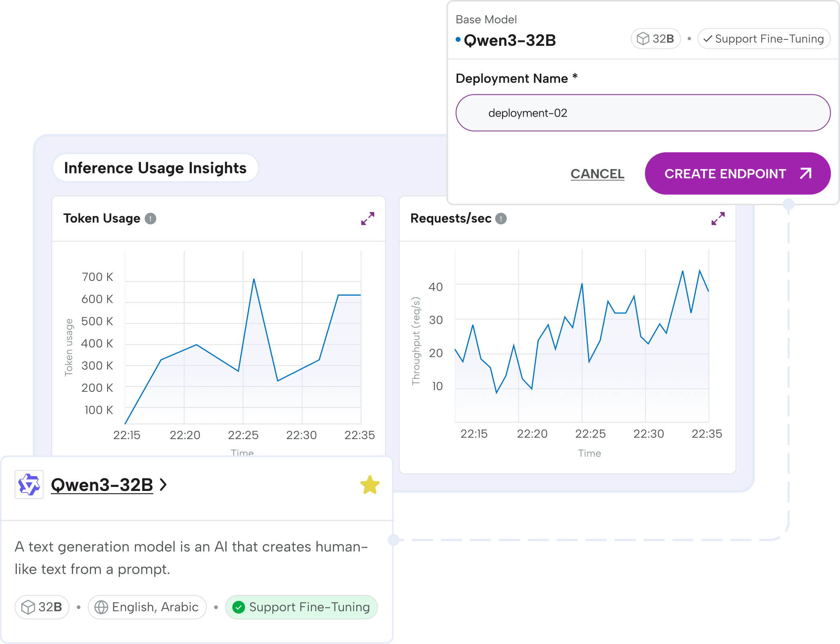840x644 pixels.
Task: Click the 22:35 label under Token Usage chart
Action: pos(359,435)
